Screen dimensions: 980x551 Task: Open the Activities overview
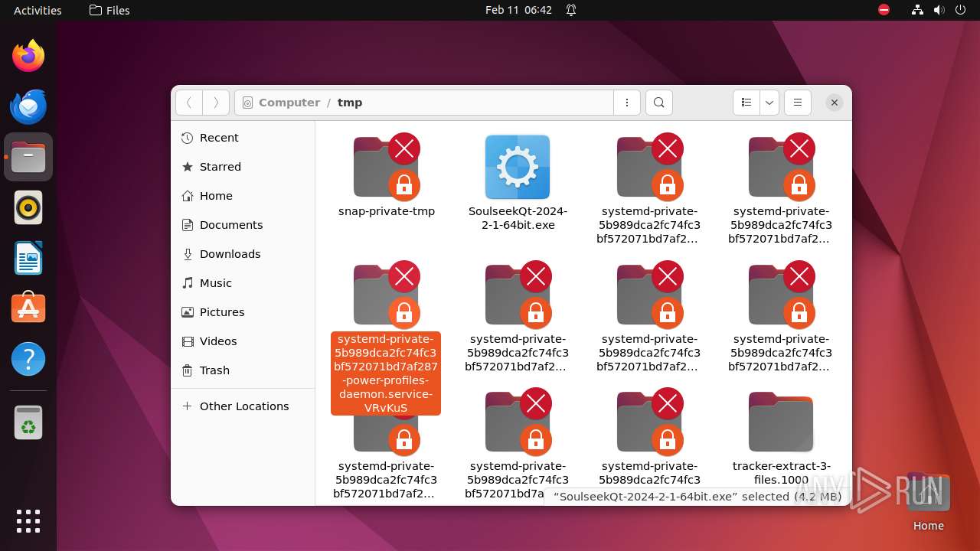38,10
